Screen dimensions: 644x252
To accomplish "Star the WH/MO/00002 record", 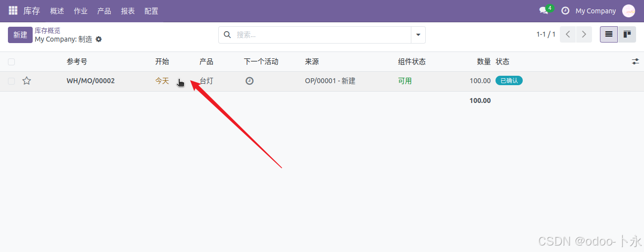I will [27, 81].
